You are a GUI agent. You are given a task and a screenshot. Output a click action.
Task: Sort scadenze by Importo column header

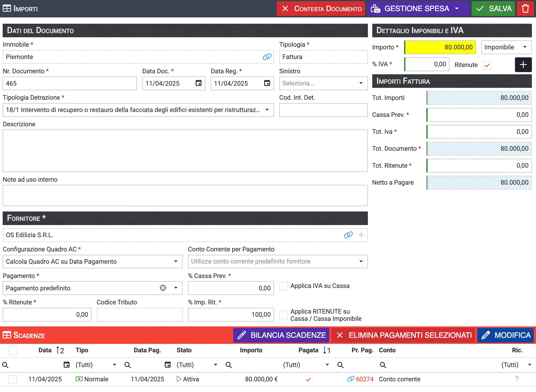click(251, 350)
